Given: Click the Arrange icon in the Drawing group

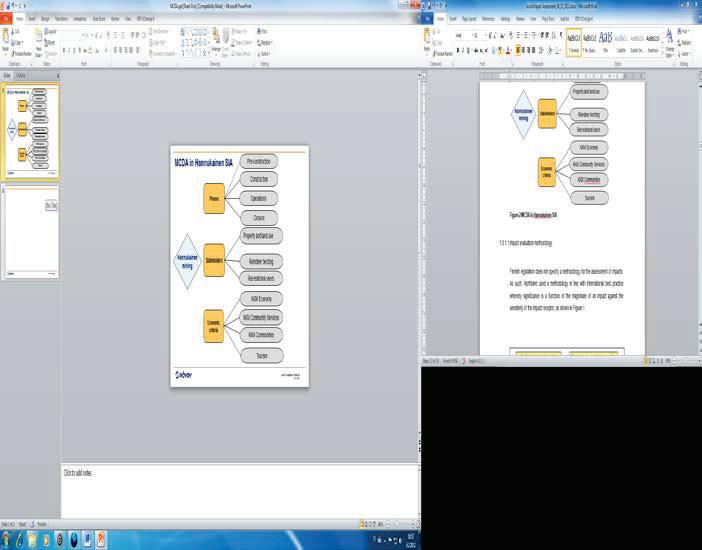Looking at the screenshot, I should pyautogui.click(x=216, y=40).
